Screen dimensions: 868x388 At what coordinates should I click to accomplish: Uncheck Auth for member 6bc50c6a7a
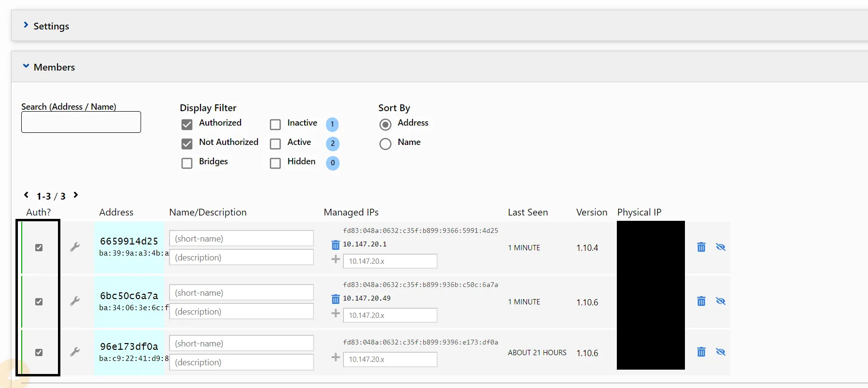pyautogui.click(x=39, y=302)
